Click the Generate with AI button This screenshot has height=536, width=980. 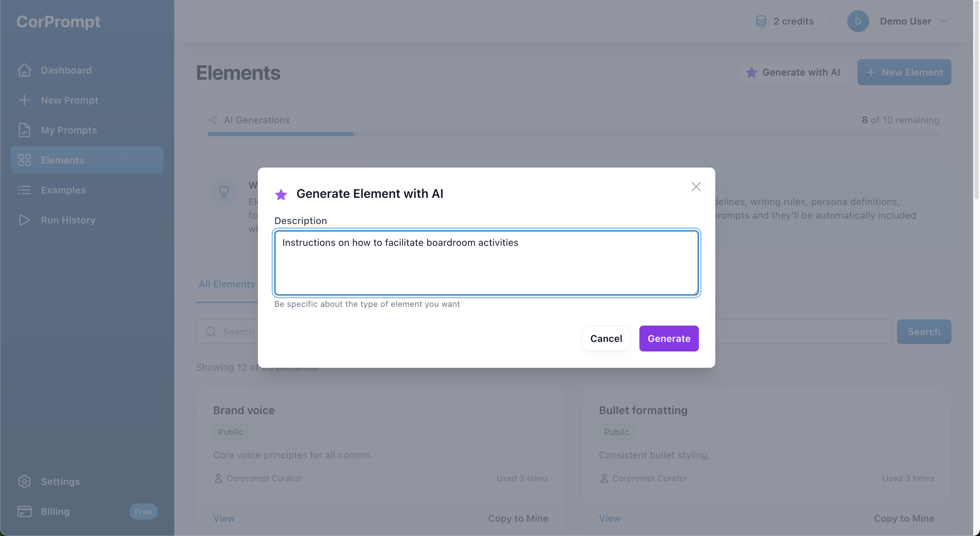tap(794, 72)
